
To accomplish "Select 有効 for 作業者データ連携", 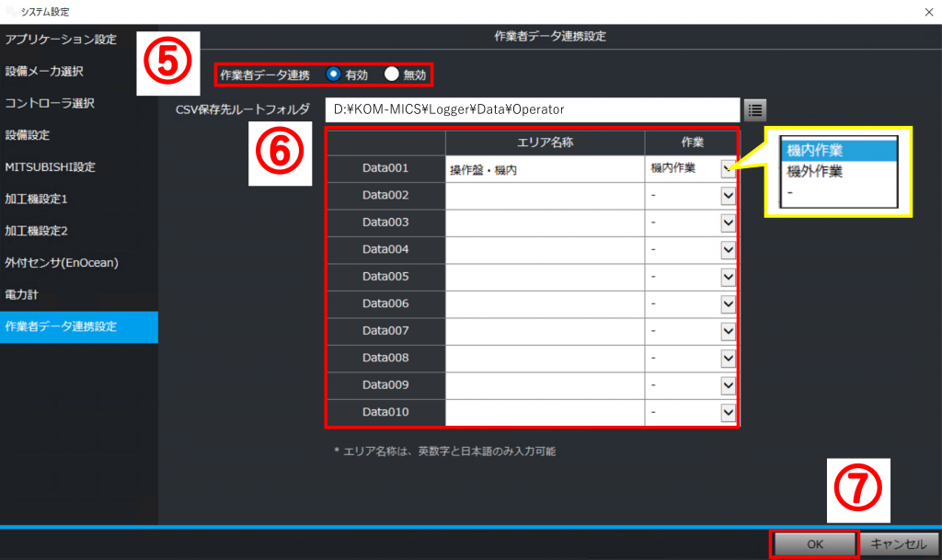I will click(333, 74).
